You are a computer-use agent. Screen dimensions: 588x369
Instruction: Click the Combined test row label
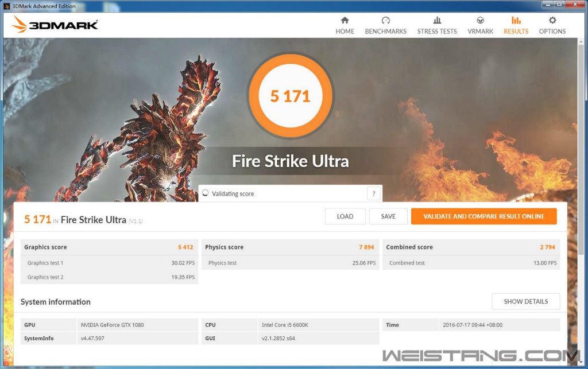click(407, 263)
